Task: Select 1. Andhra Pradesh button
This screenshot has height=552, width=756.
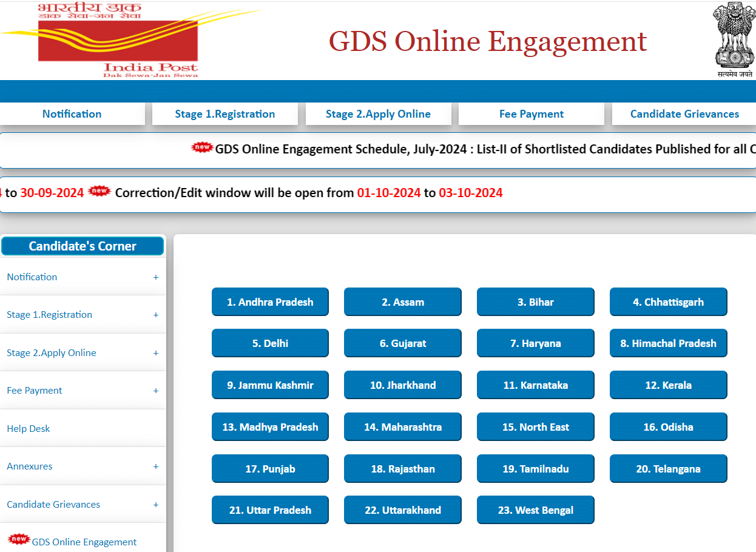Action: tap(270, 302)
